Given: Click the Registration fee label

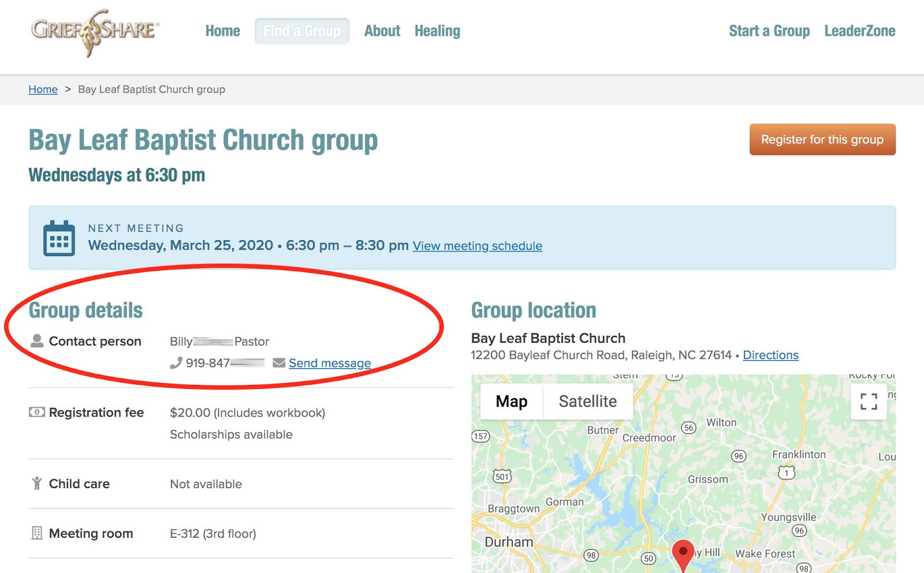Looking at the screenshot, I should pyautogui.click(x=96, y=413).
